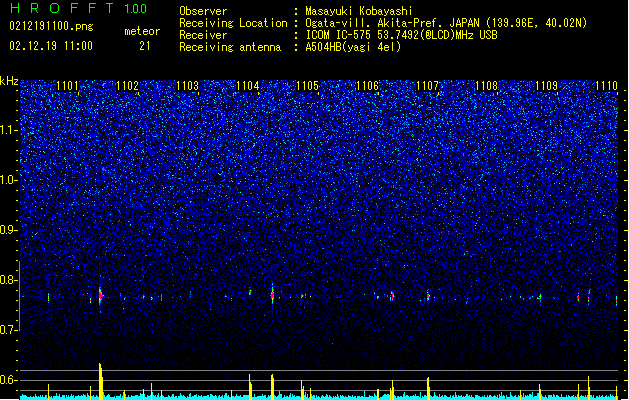Click the 1107 time marker

(427, 86)
